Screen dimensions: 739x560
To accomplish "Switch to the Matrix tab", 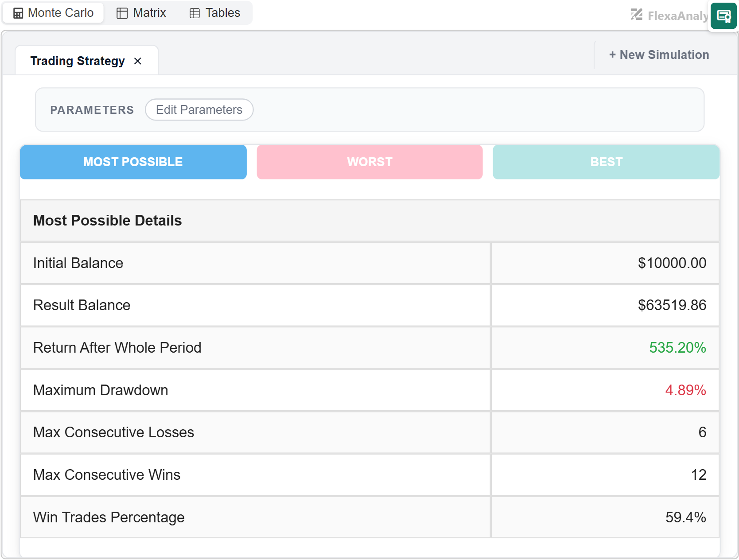I will 141,13.
